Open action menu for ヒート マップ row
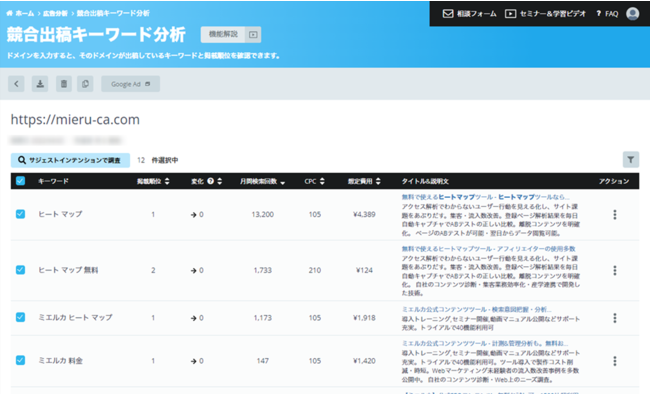Viewport: 650px width, 394px height. 615,214
